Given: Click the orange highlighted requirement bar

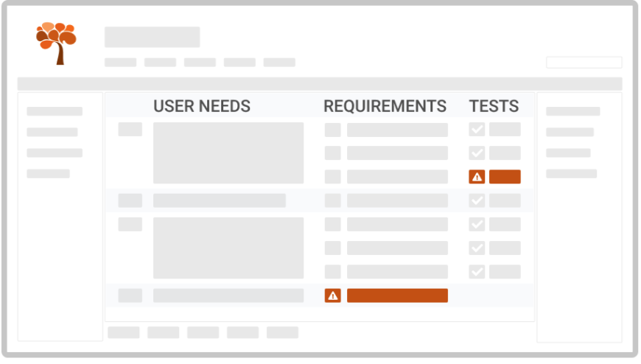Looking at the screenshot, I should (397, 295).
